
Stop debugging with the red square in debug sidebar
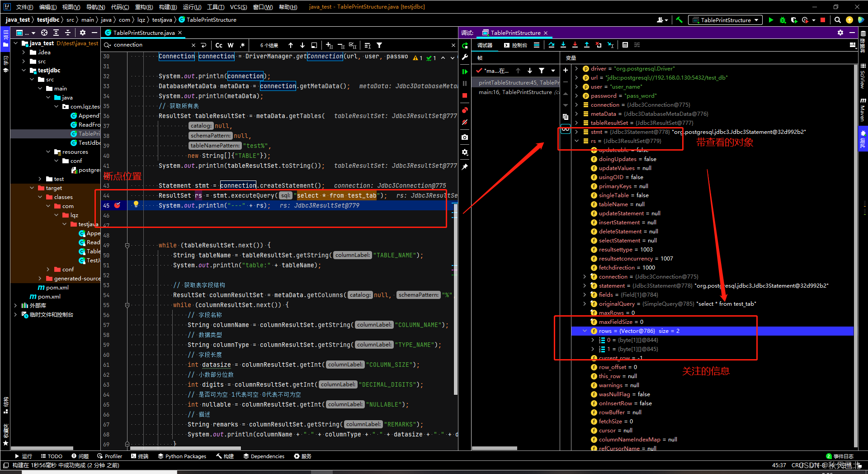pyautogui.click(x=465, y=95)
